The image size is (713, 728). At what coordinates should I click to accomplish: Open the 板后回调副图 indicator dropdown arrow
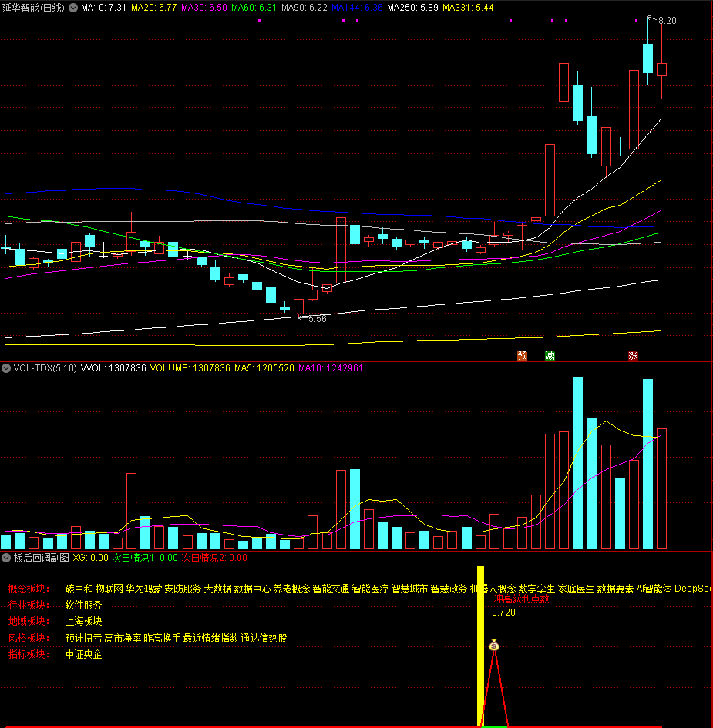point(6,557)
